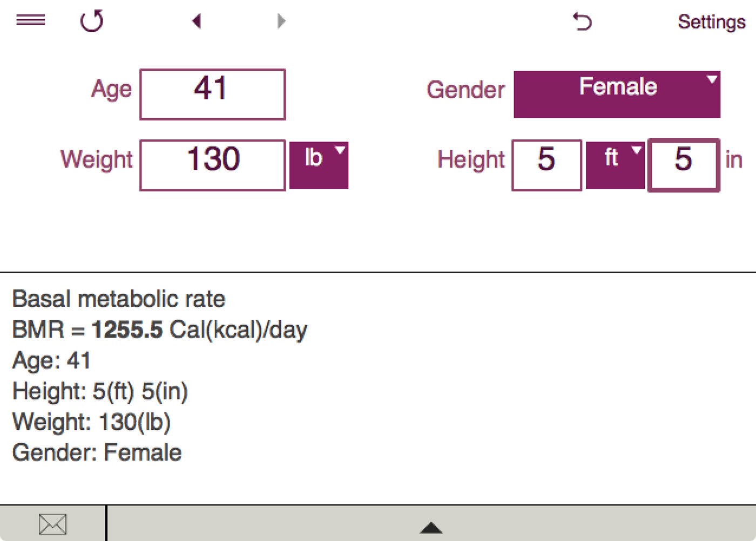The width and height of the screenshot is (756, 541).
Task: Click the Weight: 130(lb) result line
Action: pyautogui.click(x=92, y=422)
